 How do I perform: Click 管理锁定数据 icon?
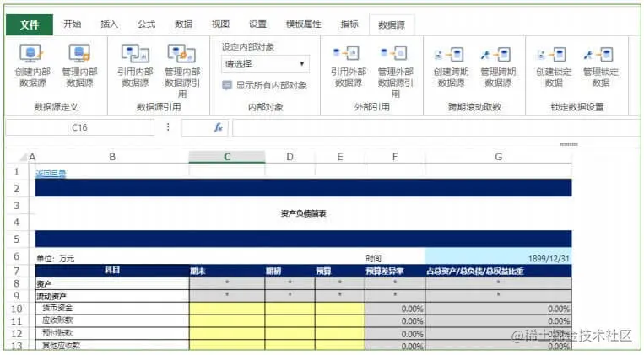click(598, 55)
